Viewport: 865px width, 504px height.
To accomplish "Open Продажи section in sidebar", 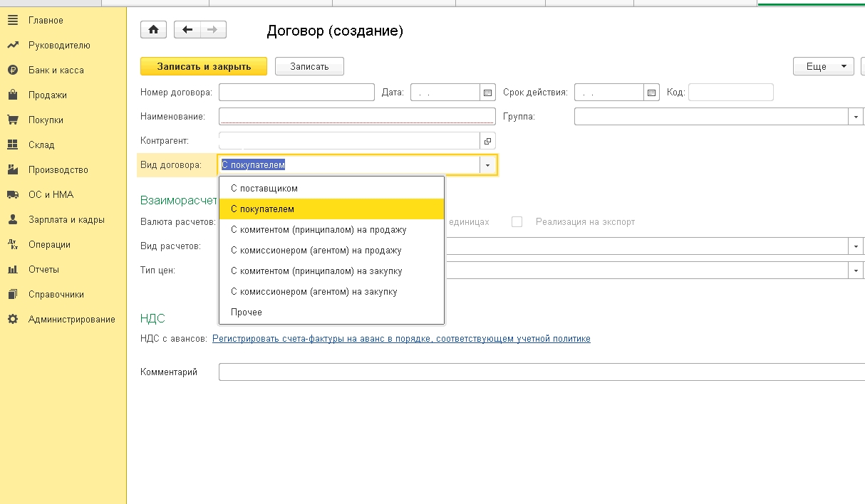I will [x=47, y=95].
